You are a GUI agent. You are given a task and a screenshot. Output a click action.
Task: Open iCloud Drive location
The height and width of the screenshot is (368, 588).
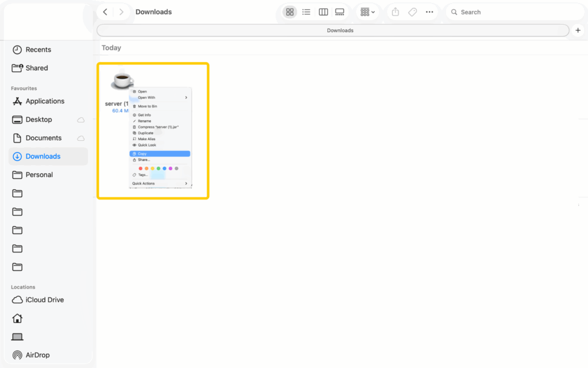[48, 300]
